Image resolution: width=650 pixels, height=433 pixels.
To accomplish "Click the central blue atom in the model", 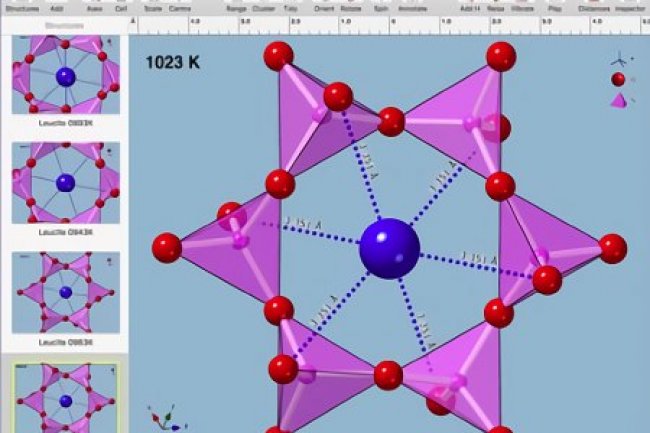I will 389,248.
